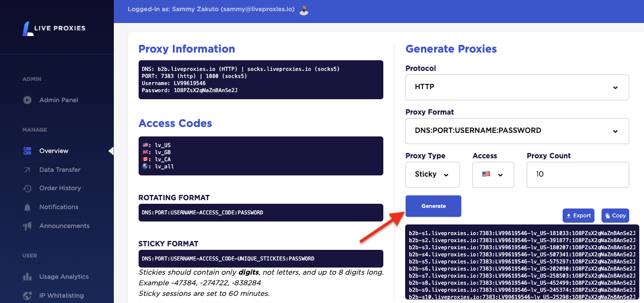Open the Protocol dropdown
The image size is (644, 303).
[x=517, y=87]
